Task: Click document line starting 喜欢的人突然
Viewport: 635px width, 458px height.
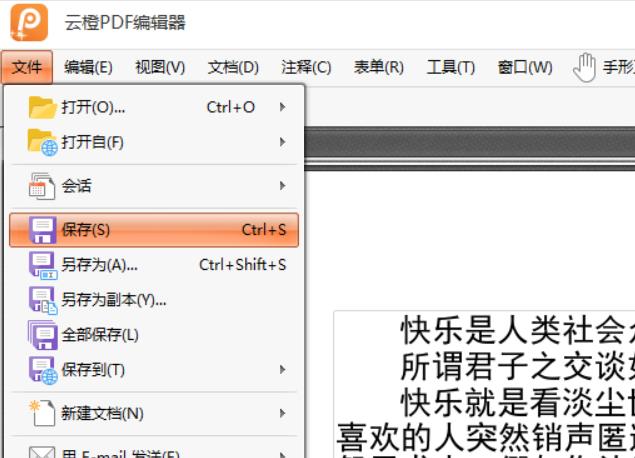Action: tap(486, 438)
